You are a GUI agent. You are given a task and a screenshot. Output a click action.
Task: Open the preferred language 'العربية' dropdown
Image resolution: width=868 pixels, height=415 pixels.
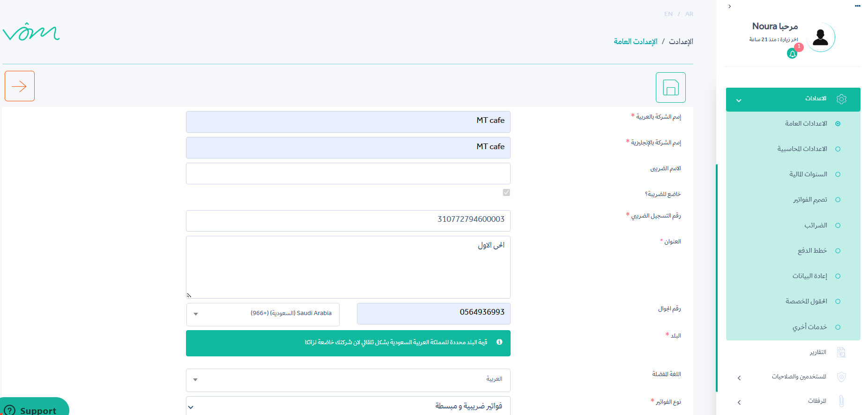click(348, 380)
